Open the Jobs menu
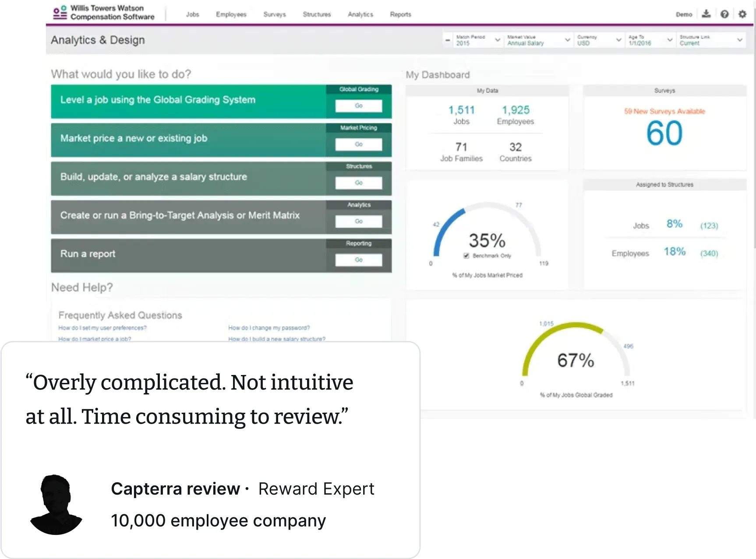This screenshot has height=559, width=756. point(192,14)
